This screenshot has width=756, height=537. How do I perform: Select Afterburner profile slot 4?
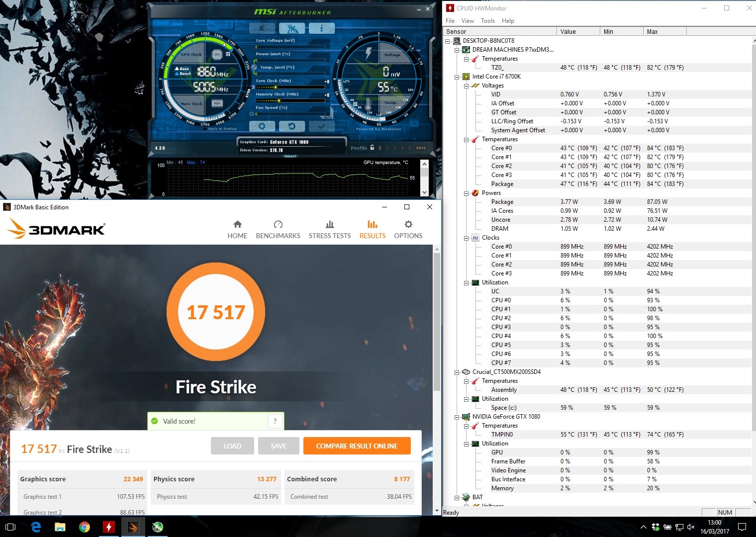402,148
